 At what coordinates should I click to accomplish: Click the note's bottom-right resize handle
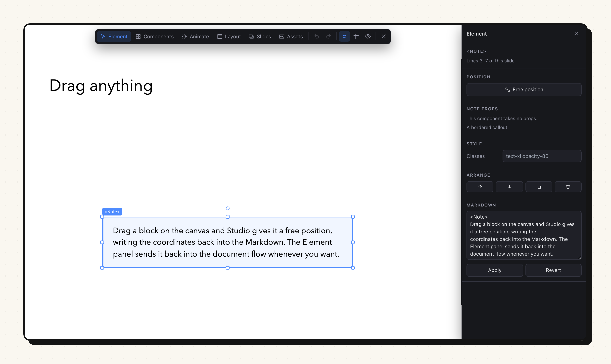[x=353, y=268]
